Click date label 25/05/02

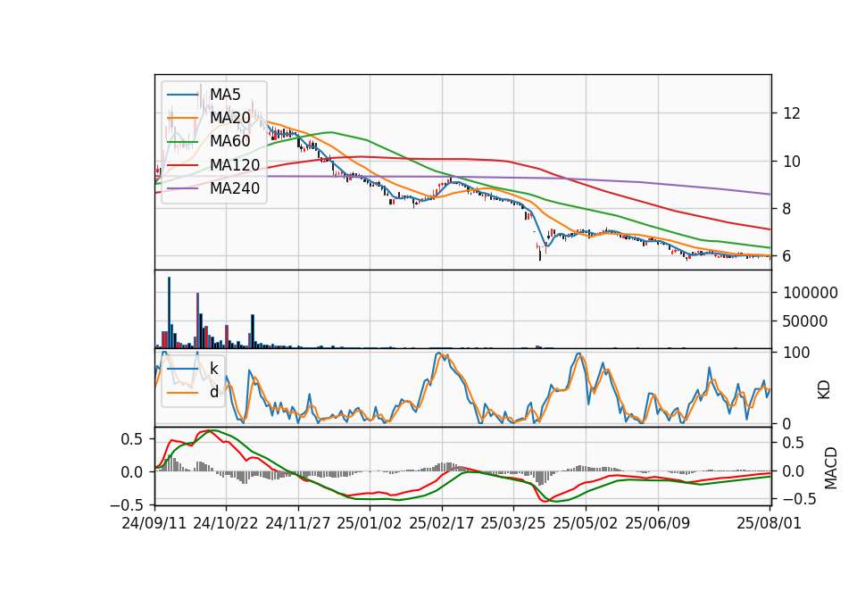[586, 523]
